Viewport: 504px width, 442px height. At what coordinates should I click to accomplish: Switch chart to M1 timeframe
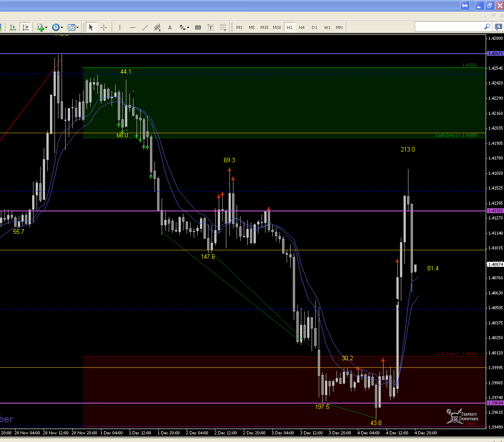239,27
